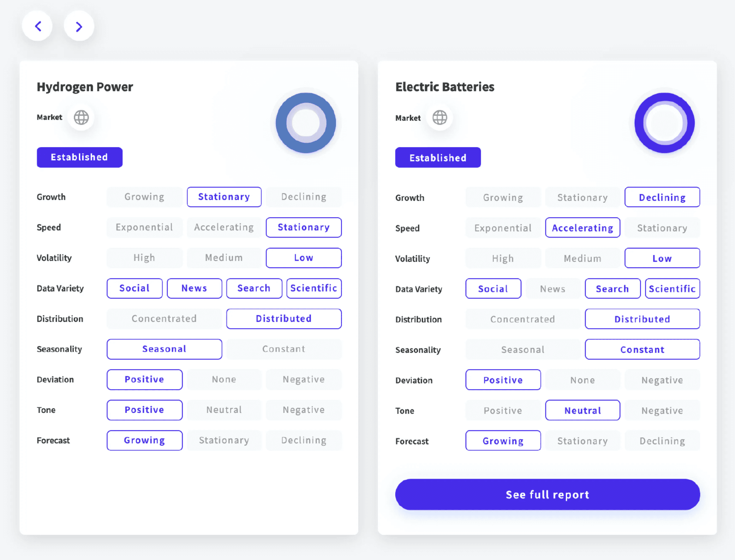Image resolution: width=735 pixels, height=560 pixels.
Task: Click the Established badge on Hydrogen Power
Action: point(79,157)
